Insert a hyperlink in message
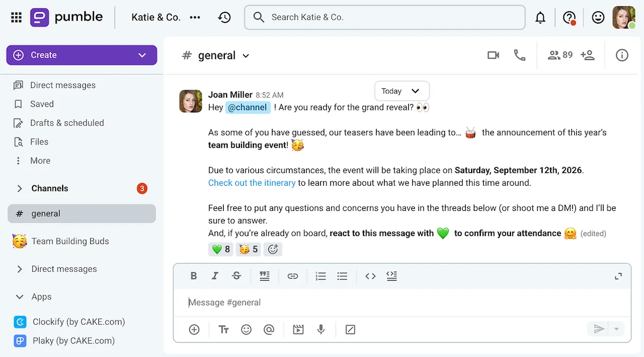 tap(292, 276)
